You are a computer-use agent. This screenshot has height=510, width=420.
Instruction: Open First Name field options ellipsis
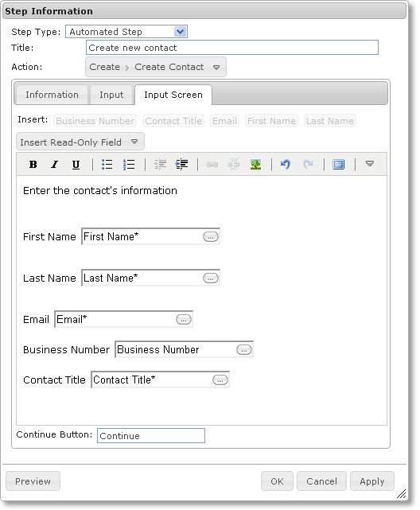click(210, 237)
